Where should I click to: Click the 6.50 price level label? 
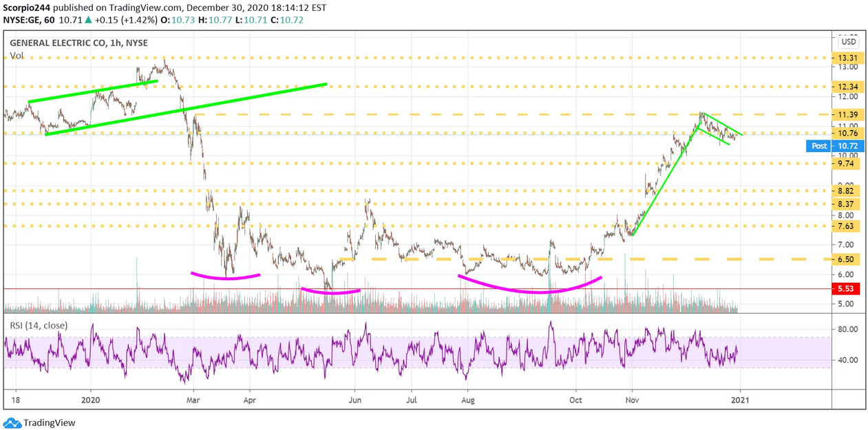tap(846, 259)
